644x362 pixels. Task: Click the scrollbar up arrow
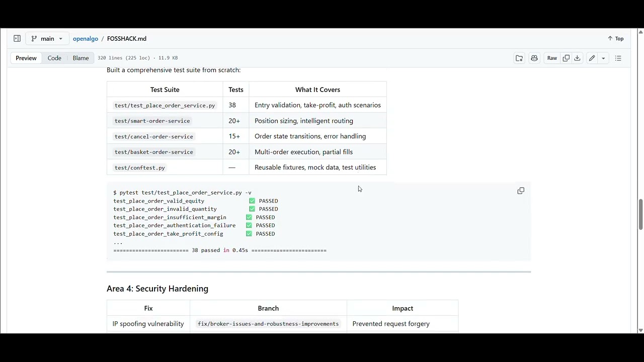pyautogui.click(x=640, y=32)
